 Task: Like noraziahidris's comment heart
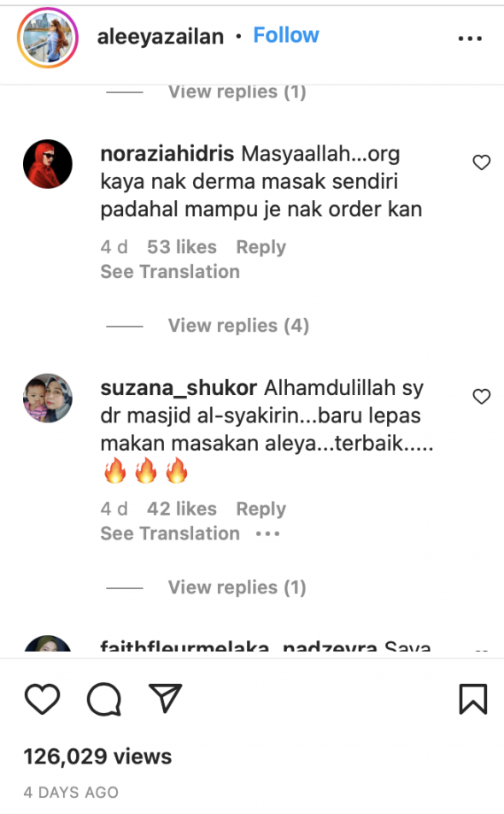[481, 162]
